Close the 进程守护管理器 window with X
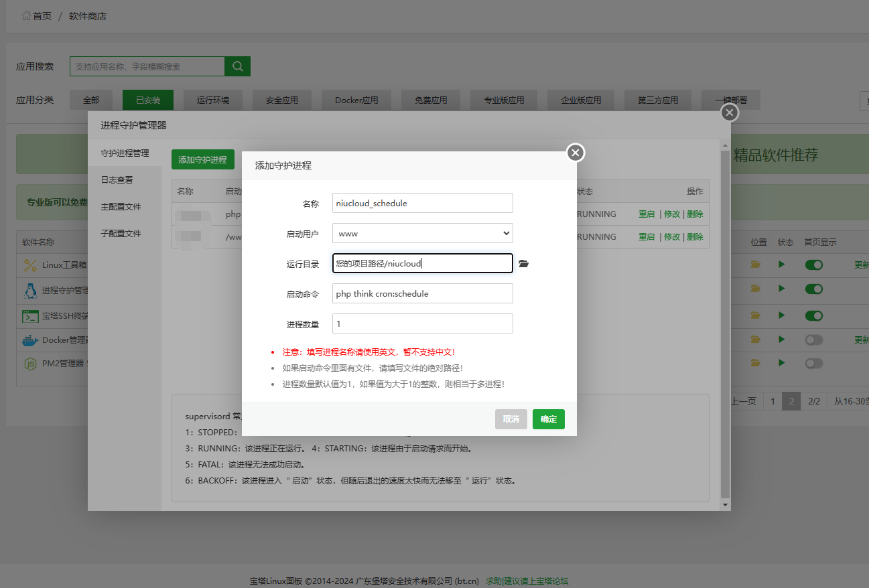Viewport: 869px width, 588px height. pos(730,113)
